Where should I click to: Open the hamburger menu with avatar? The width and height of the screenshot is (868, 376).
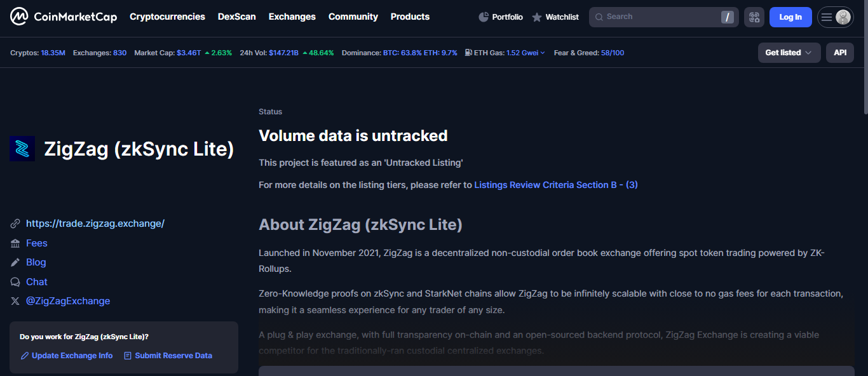(x=835, y=17)
